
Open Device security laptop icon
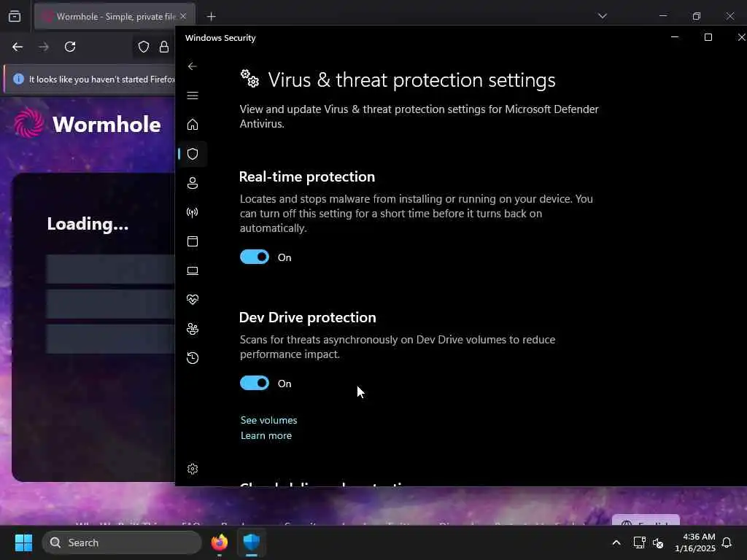[193, 271]
